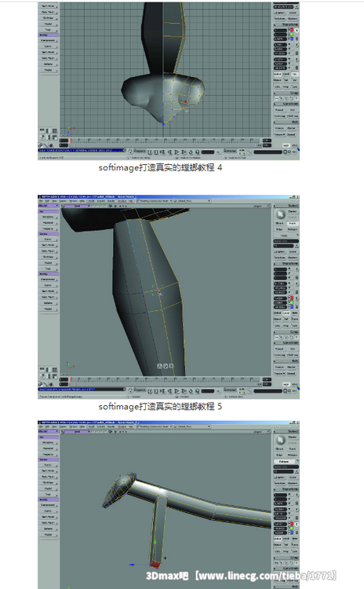Click red timeline marker in tutorial 4 screenshot
The width and height of the screenshot is (364, 589).
pyautogui.click(x=71, y=141)
